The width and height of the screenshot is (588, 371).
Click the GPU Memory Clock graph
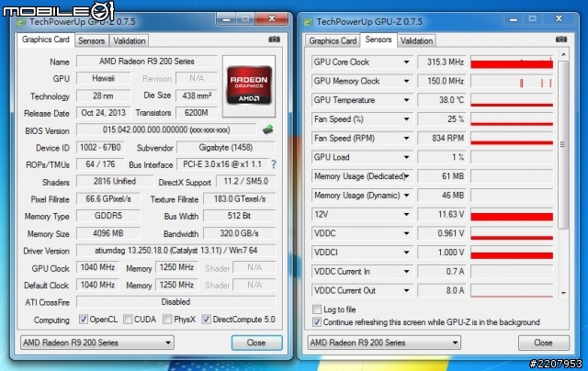point(512,82)
